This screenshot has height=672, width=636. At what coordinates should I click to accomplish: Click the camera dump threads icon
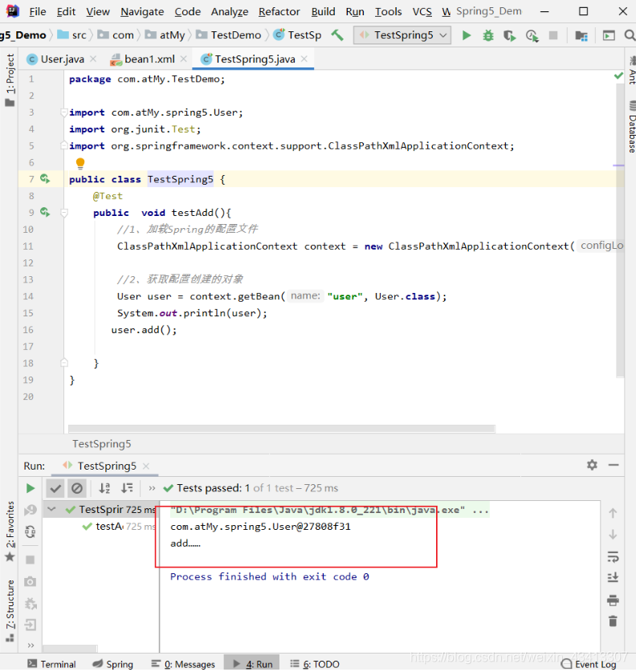click(x=30, y=581)
